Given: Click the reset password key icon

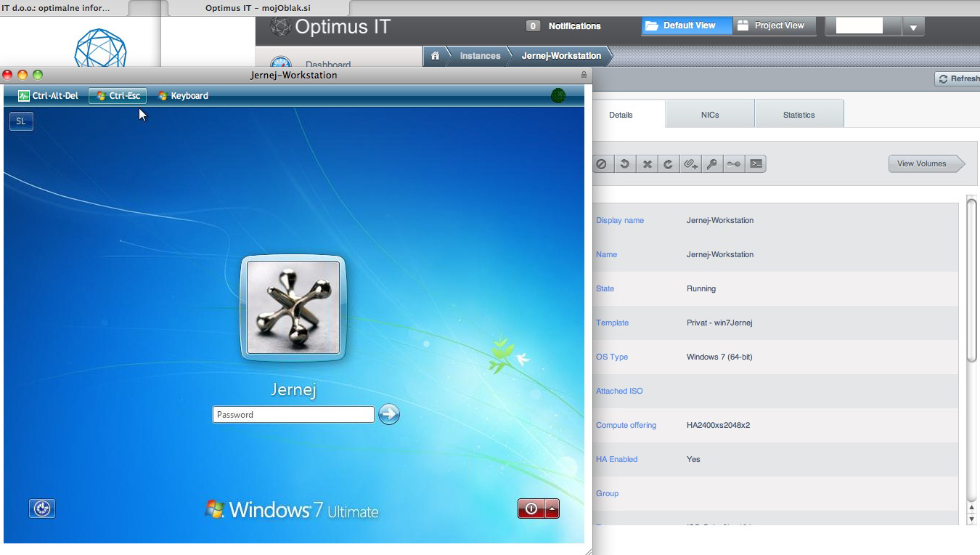Looking at the screenshot, I should tap(712, 164).
